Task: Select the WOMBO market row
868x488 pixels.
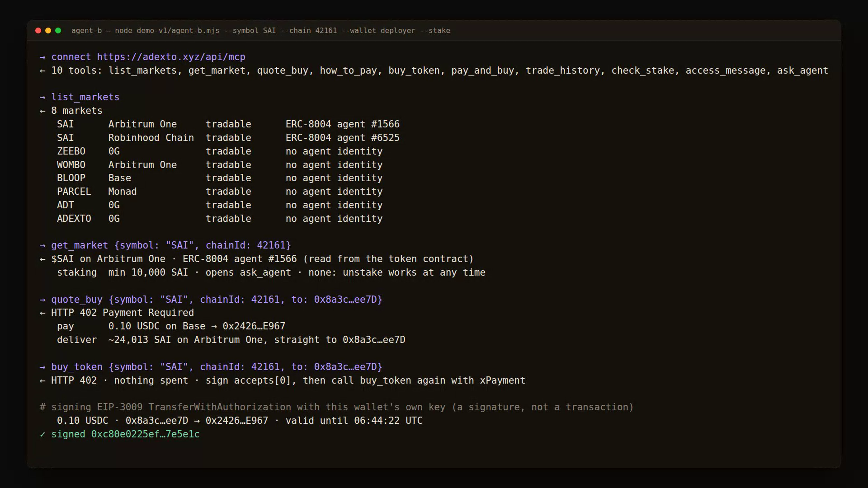Action: point(220,165)
